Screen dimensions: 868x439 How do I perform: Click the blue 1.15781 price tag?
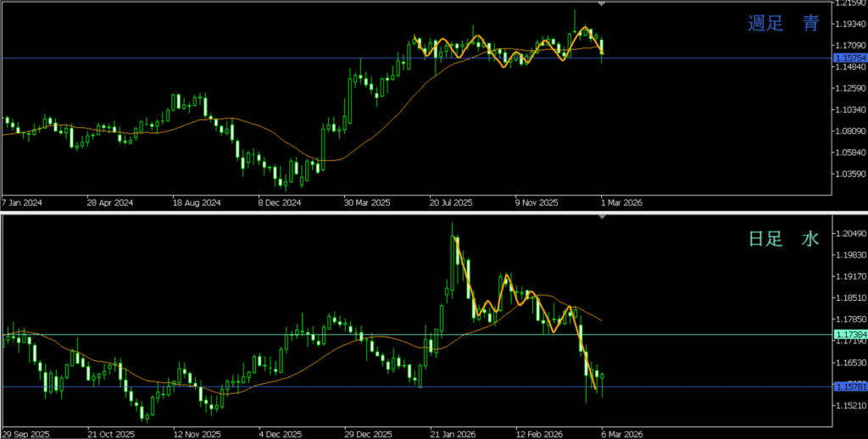[x=849, y=387]
